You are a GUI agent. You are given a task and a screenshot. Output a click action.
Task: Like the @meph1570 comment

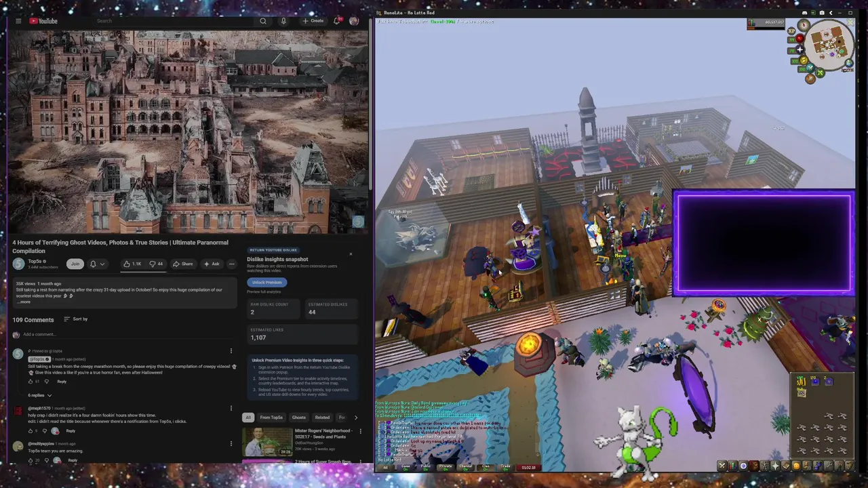coord(31,431)
